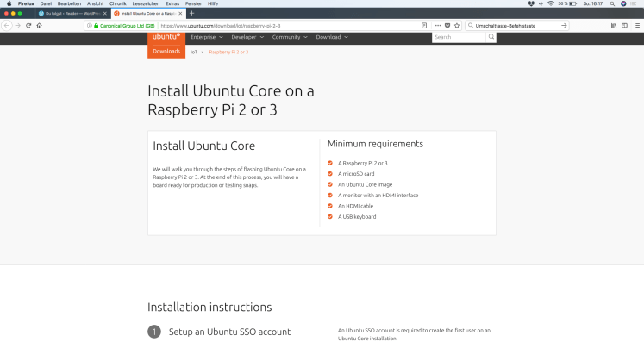Focus the Ubuntu site search field
The height and width of the screenshot is (348, 644).
pyautogui.click(x=459, y=37)
